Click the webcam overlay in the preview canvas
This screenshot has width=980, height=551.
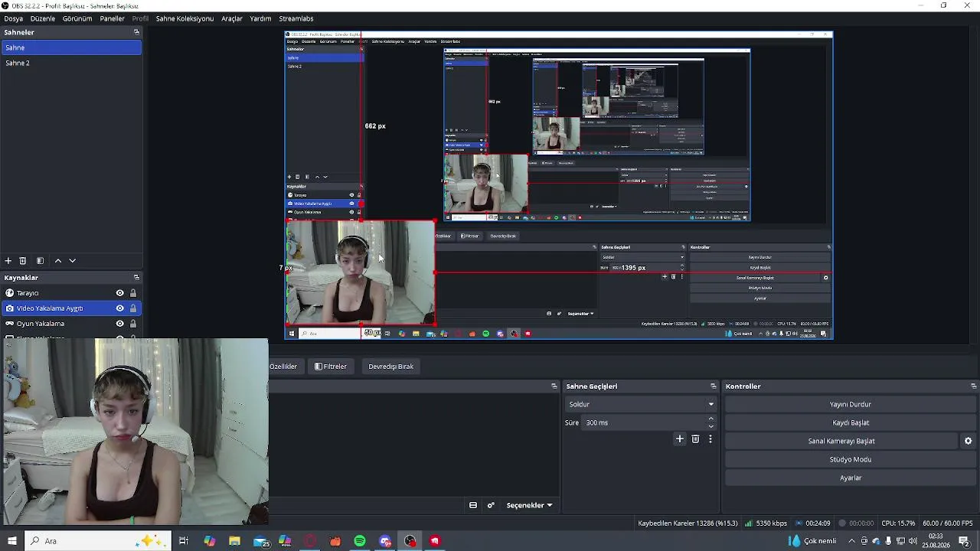coord(360,272)
